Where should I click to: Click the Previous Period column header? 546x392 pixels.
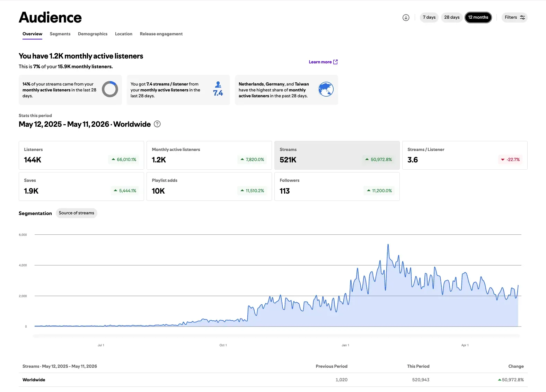coord(332,366)
